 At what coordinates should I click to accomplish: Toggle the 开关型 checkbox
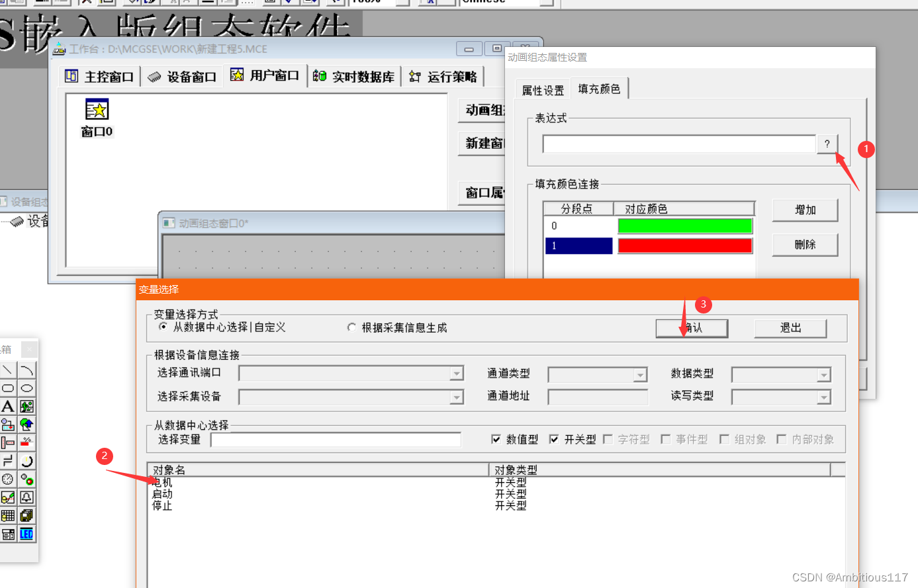tap(554, 439)
